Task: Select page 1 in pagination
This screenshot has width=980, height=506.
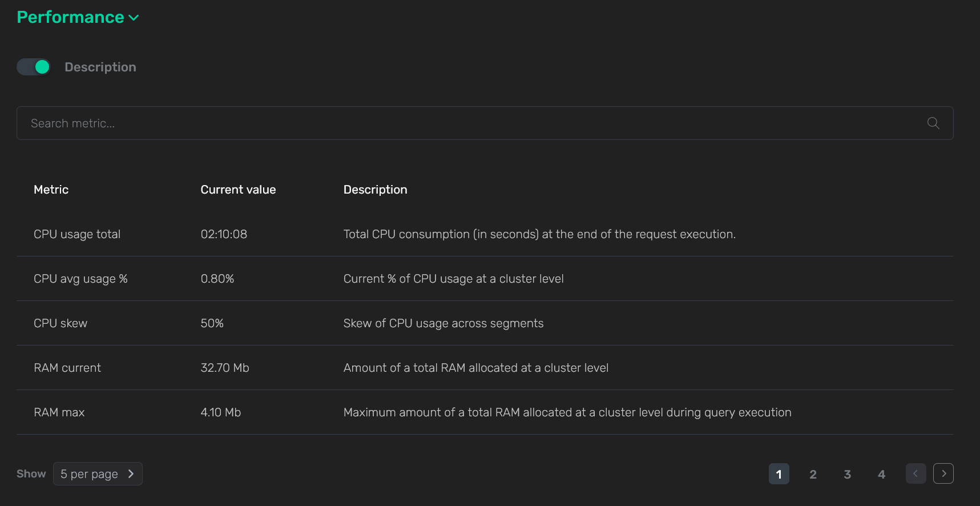Action: pyautogui.click(x=779, y=474)
